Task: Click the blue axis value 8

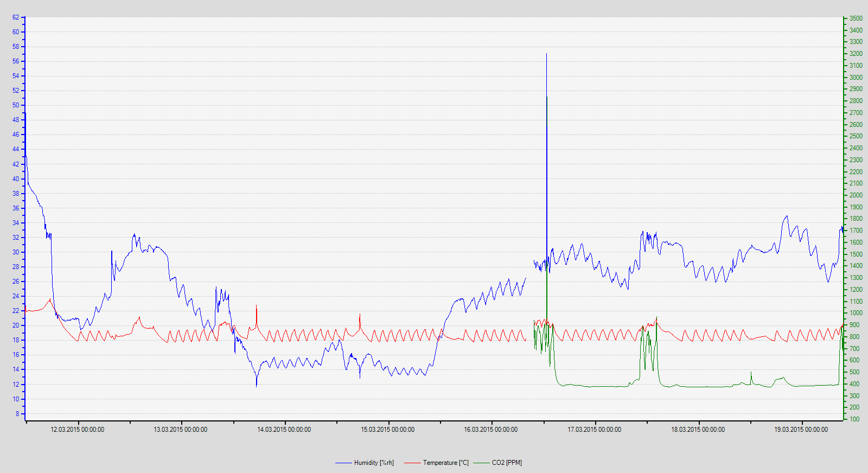Action: (17, 414)
